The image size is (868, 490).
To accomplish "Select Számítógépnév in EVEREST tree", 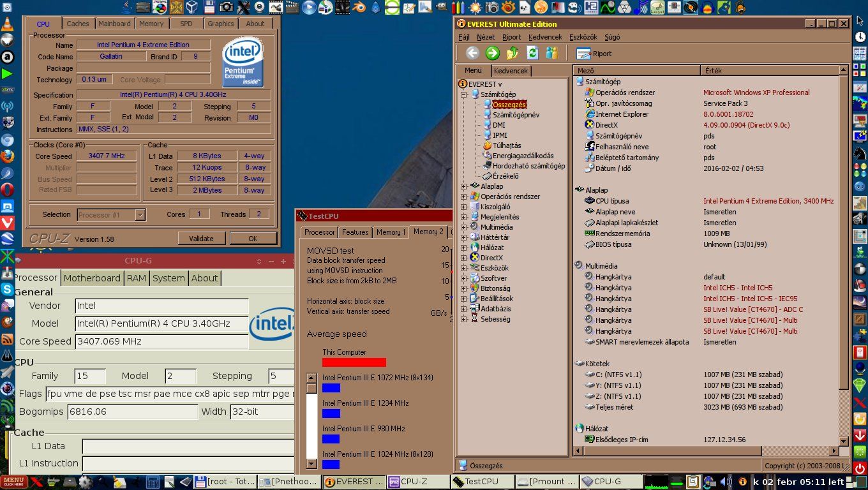I will pos(516,115).
